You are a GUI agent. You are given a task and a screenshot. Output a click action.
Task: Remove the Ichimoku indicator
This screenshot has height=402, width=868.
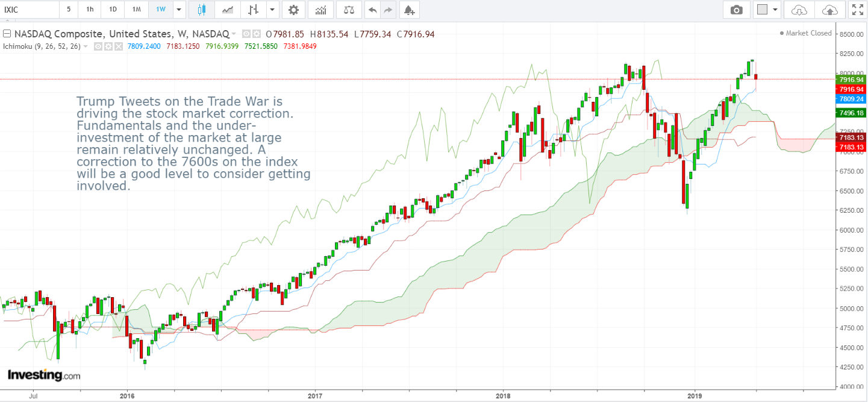tap(119, 46)
